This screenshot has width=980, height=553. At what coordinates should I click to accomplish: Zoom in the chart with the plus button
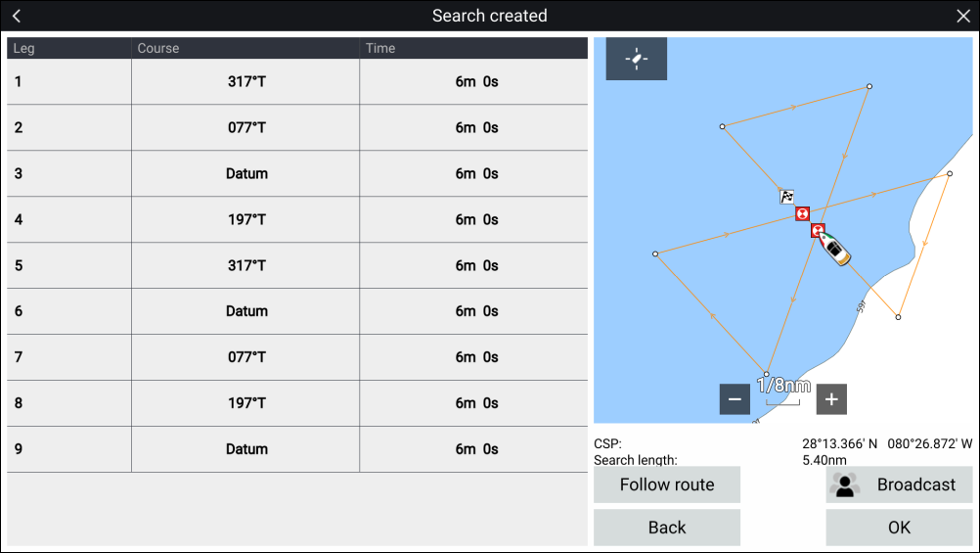[831, 399]
